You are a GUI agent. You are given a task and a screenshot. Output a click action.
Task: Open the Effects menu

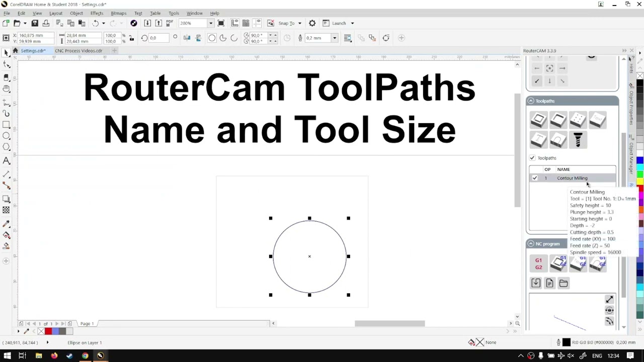97,13
